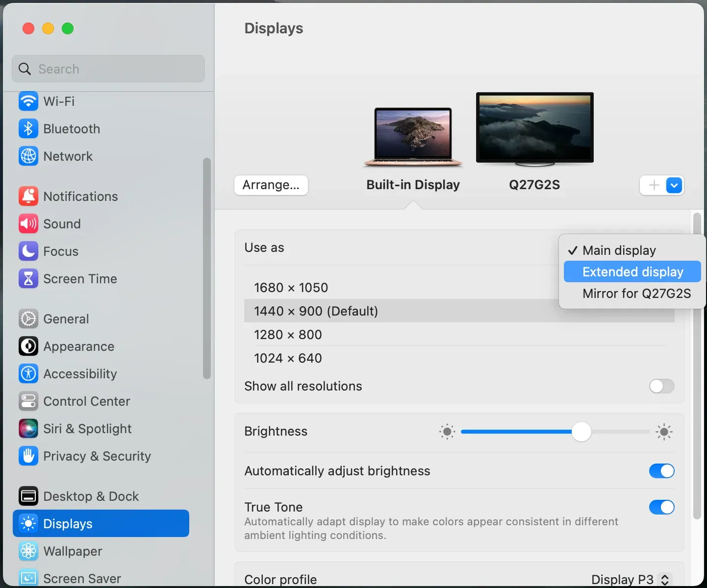Open the Appearance icon
Image resolution: width=707 pixels, height=588 pixels.
(28, 346)
